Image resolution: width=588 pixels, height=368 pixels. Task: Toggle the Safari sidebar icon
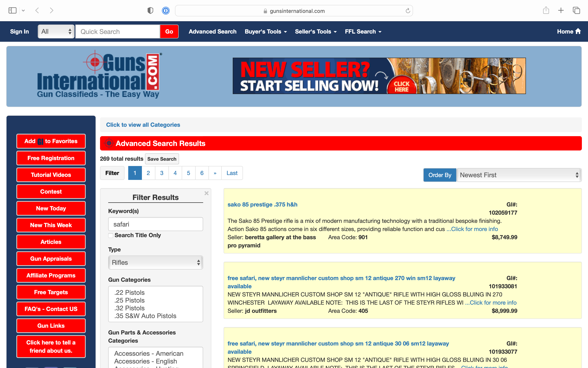pos(12,10)
